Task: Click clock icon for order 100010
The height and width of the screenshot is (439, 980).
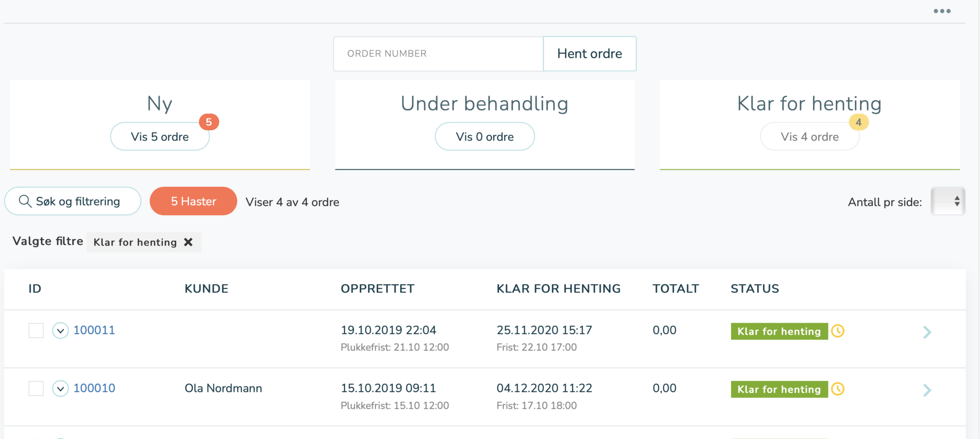Action: point(838,389)
